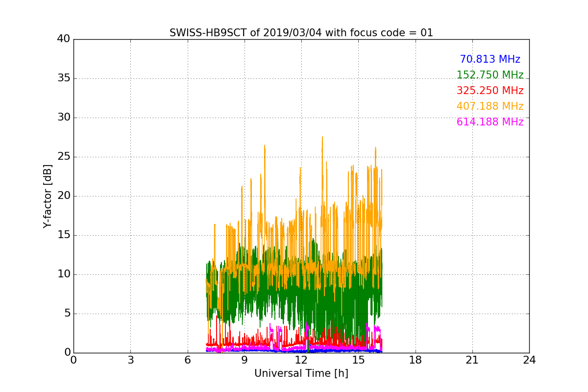Click the plot title SWISS-HB9SCT of 2019/03/04
The height and width of the screenshot is (392, 588).
click(301, 33)
